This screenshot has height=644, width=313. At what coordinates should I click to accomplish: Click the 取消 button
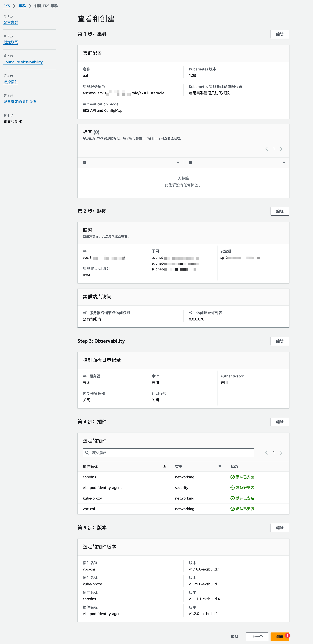click(x=234, y=636)
